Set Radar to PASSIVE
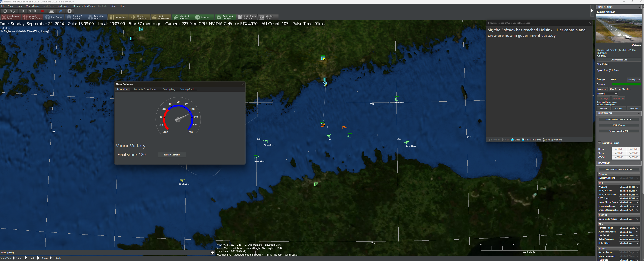 pos(633,149)
